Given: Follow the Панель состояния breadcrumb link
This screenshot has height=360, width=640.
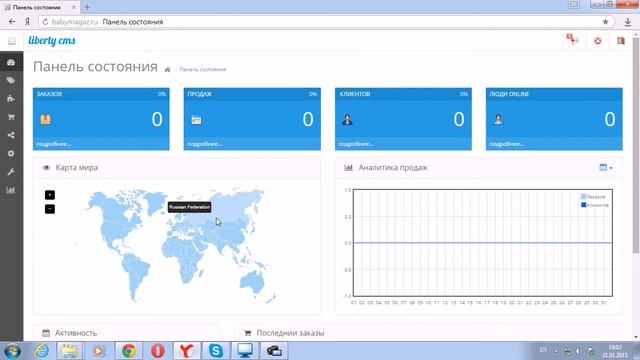Looking at the screenshot, I should (202, 69).
